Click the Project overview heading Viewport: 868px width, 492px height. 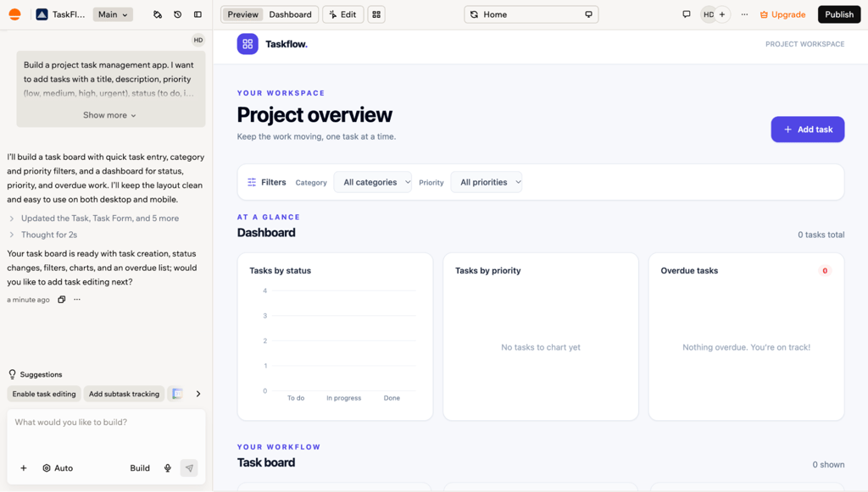[x=314, y=114]
